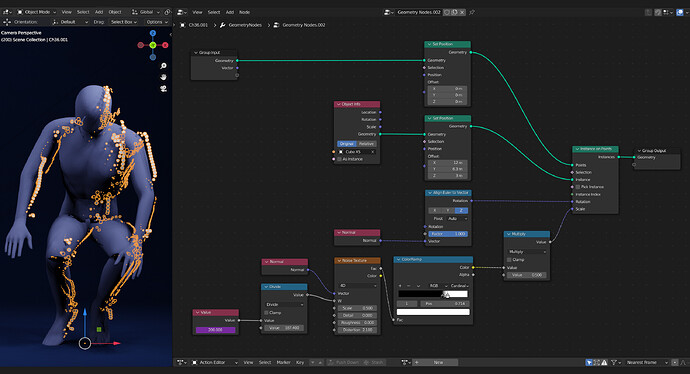Open the Options dropdown
690x374 pixels.
point(157,22)
